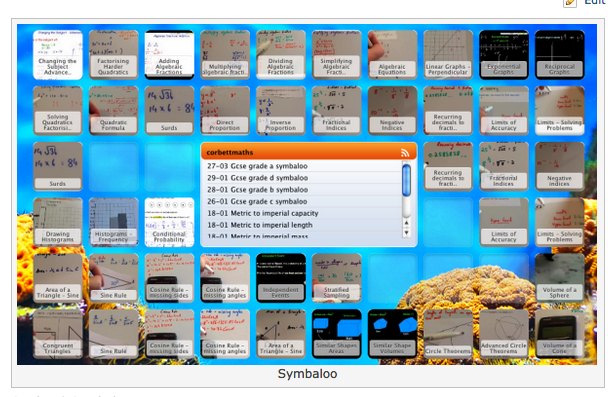Select the Direct Proportion tile
Image resolution: width=608 pixels, height=397 pixels.
pyautogui.click(x=225, y=110)
